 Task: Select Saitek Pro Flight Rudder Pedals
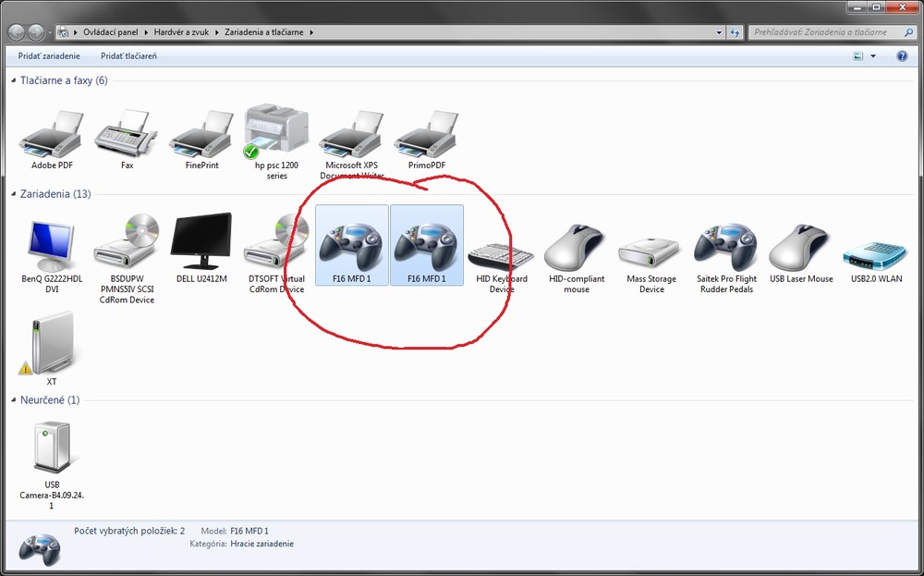[x=726, y=248]
